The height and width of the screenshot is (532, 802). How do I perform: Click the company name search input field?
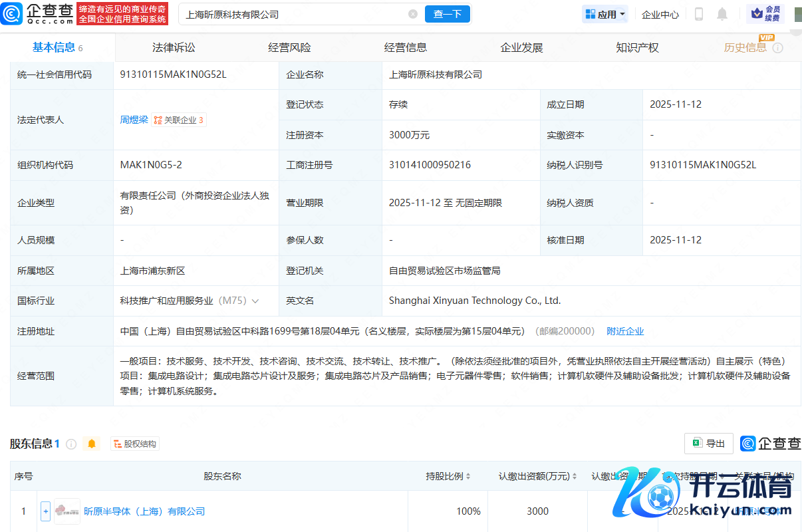tap(293, 14)
